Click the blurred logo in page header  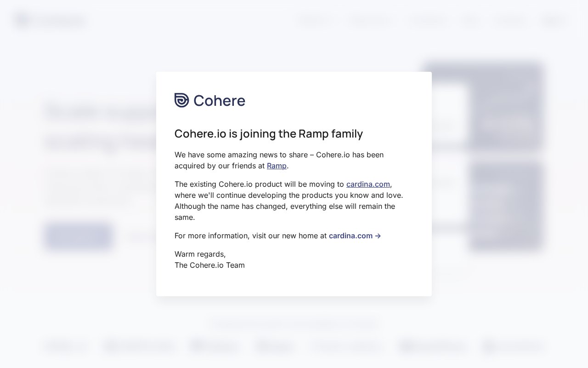pos(51,21)
